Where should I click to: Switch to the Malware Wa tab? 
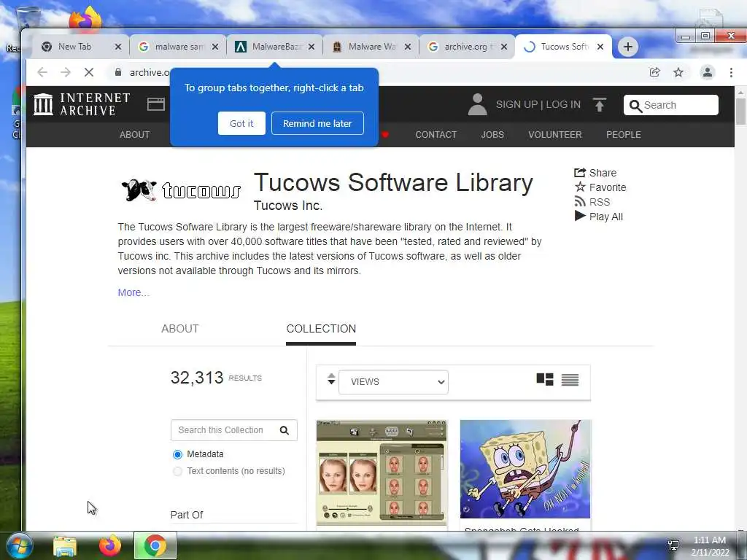coord(371,47)
